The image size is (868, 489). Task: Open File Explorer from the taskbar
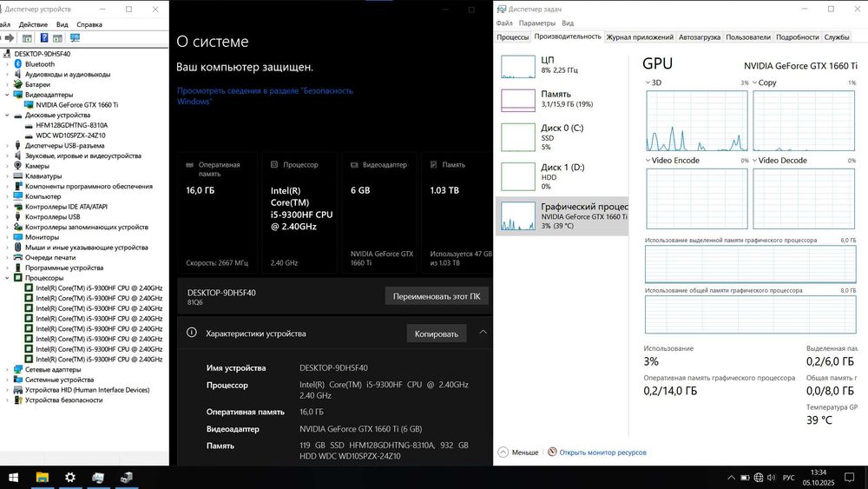42,478
